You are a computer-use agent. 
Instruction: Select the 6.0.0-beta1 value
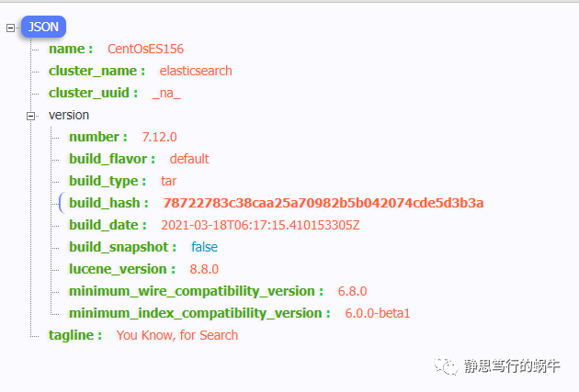378,313
